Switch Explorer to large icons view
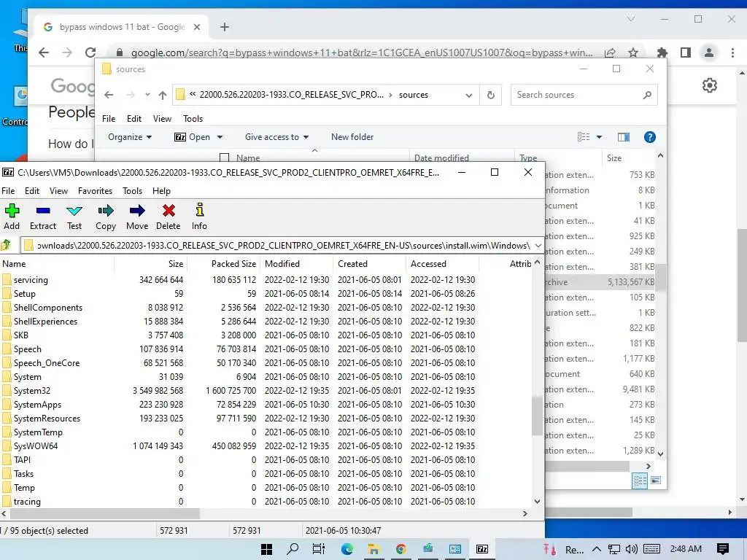The height and width of the screenshot is (560, 747). (x=656, y=480)
